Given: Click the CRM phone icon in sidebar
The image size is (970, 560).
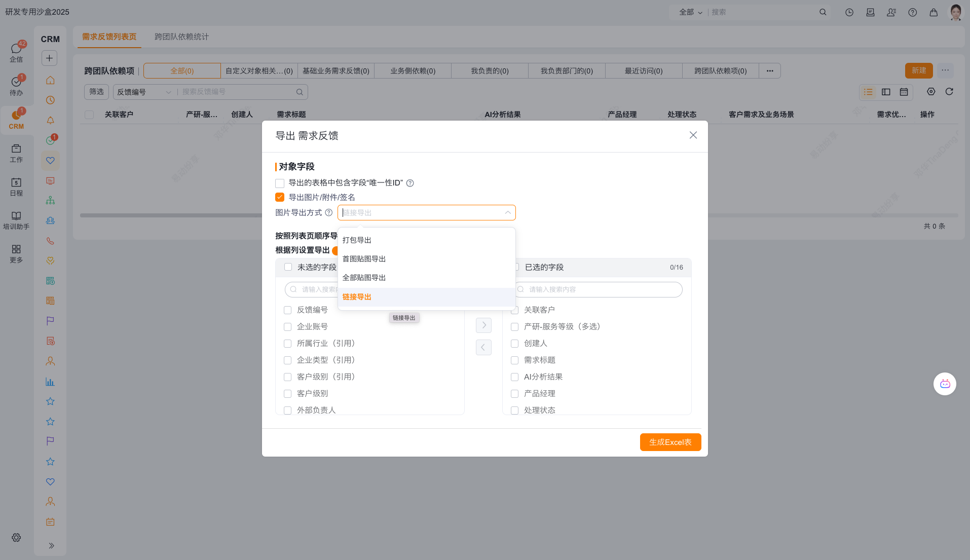Looking at the screenshot, I should 50,241.
